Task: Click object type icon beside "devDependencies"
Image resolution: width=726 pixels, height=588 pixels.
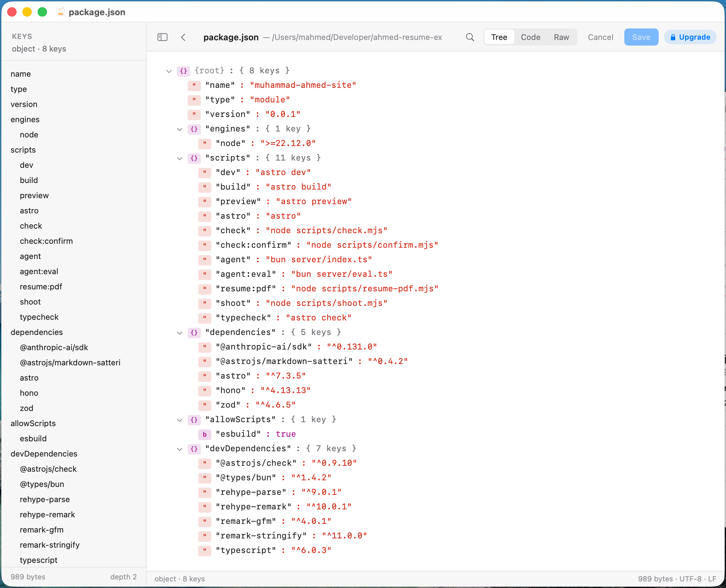Action: [194, 449]
